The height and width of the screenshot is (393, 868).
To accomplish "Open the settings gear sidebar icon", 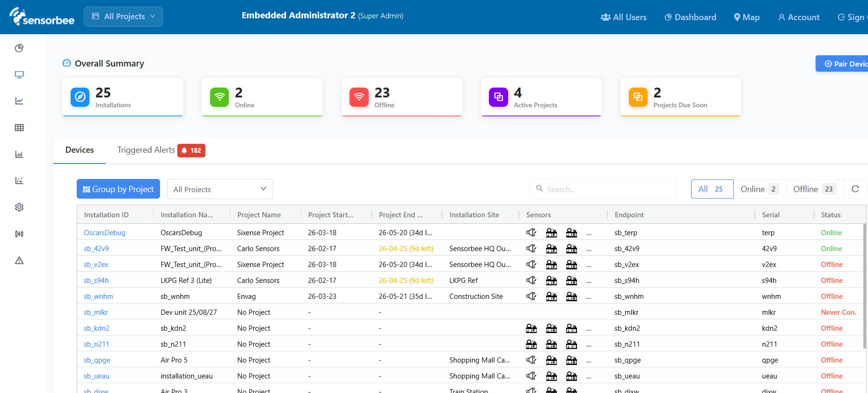I will point(19,207).
